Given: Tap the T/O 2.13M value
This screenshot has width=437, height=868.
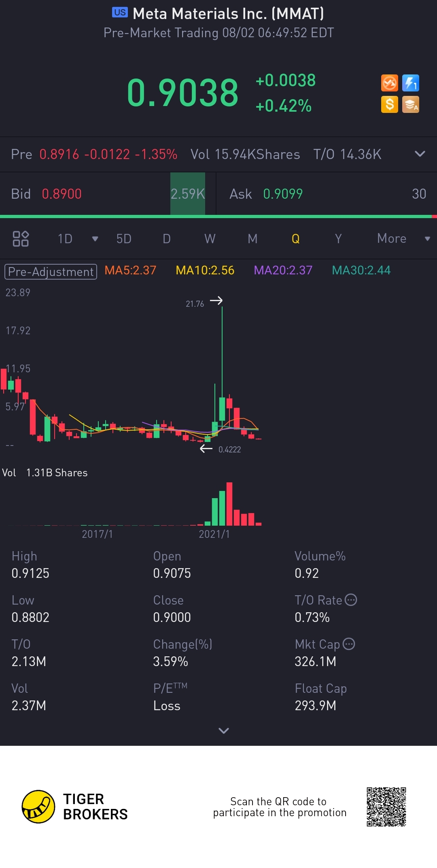Looking at the screenshot, I should [x=29, y=661].
